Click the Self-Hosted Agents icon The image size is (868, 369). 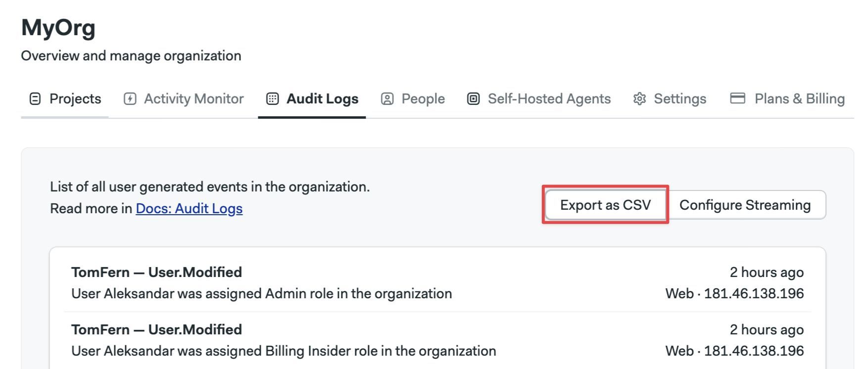point(474,99)
